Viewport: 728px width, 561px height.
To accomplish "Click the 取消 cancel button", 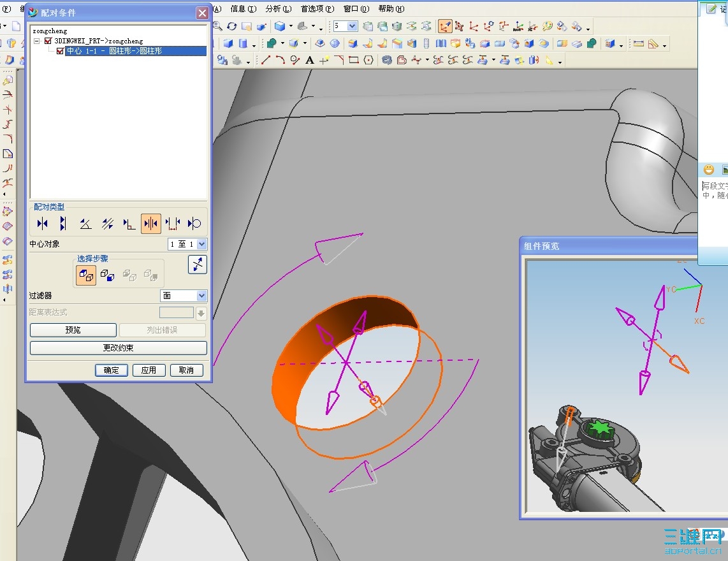I will [186, 370].
